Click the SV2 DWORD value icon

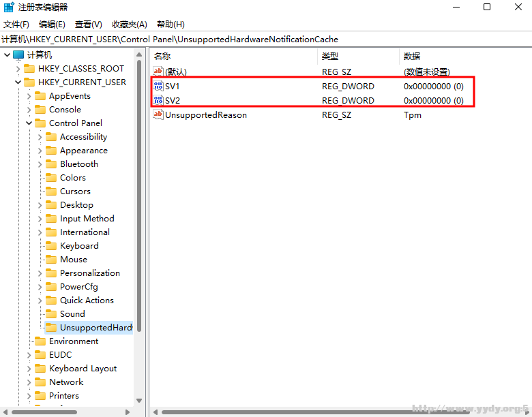[158, 100]
